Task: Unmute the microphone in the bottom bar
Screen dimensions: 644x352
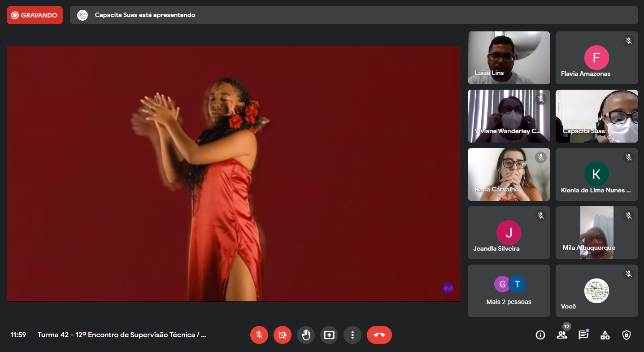Action: (259, 335)
